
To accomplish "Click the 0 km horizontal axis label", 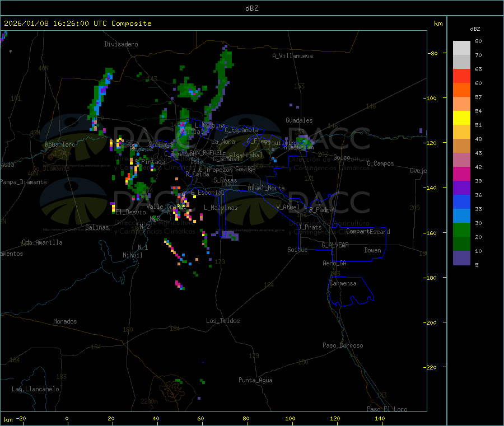I will click(x=67, y=418).
